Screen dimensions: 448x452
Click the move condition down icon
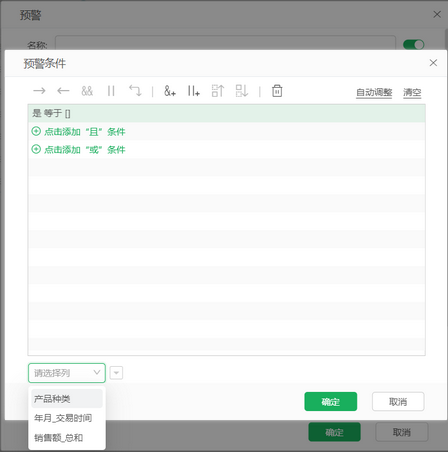(242, 91)
